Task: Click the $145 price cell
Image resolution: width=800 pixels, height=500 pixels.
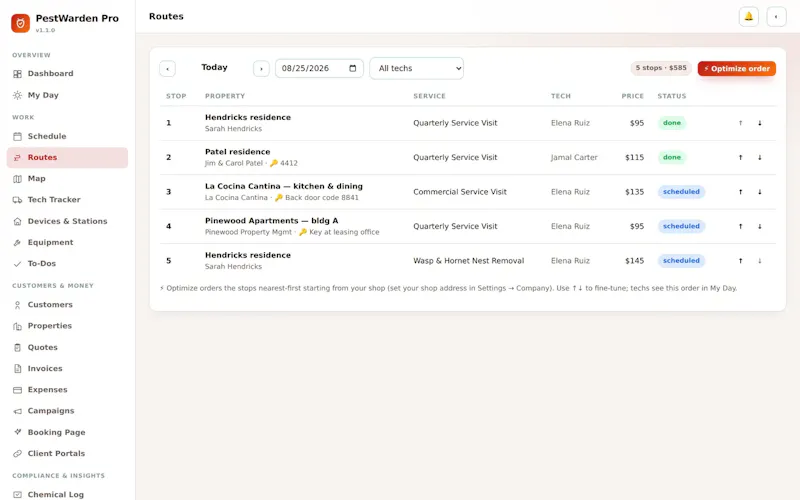Action: tap(634, 261)
